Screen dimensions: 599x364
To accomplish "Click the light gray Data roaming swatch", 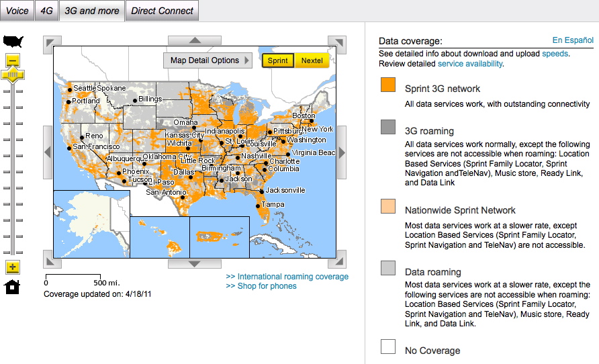I will [x=388, y=268].
